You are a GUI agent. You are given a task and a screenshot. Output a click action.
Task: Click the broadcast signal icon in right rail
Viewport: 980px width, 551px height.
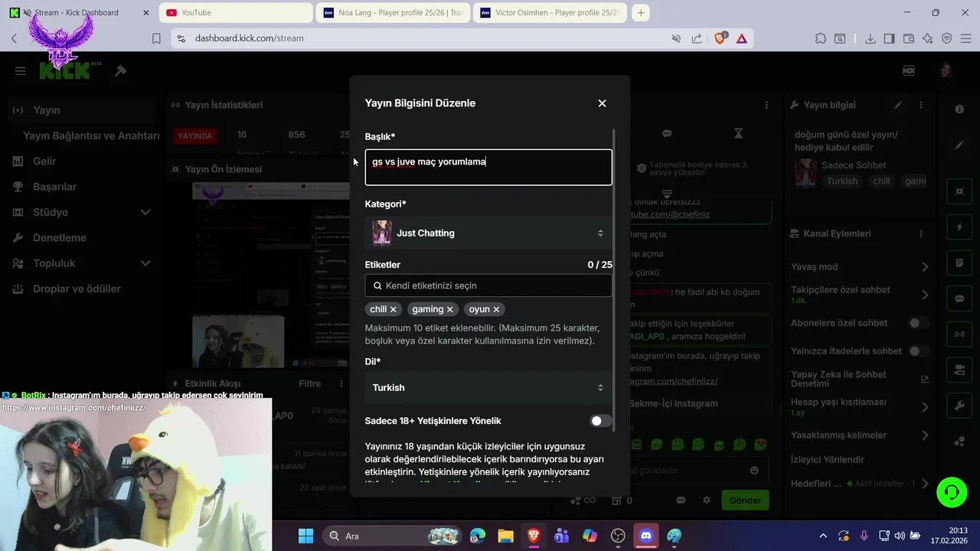tap(959, 334)
